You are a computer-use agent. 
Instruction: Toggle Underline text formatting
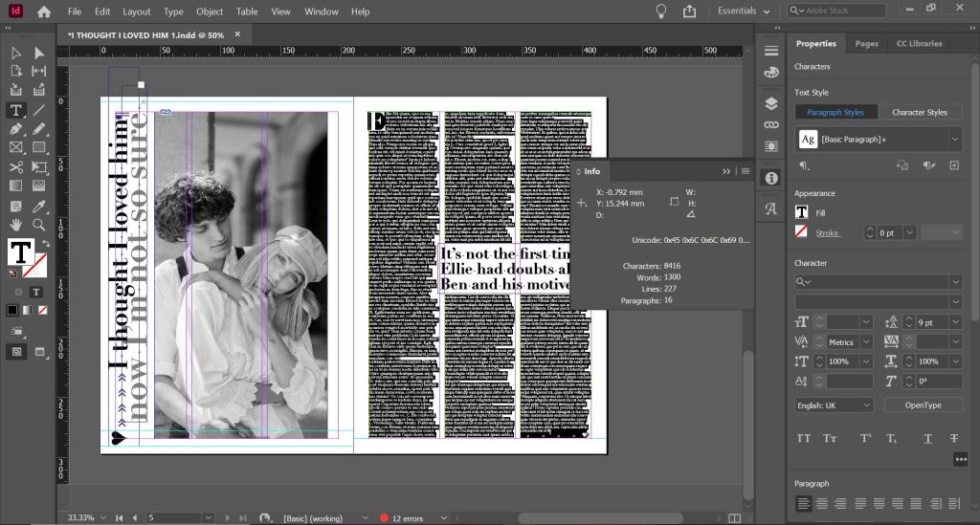click(928, 438)
